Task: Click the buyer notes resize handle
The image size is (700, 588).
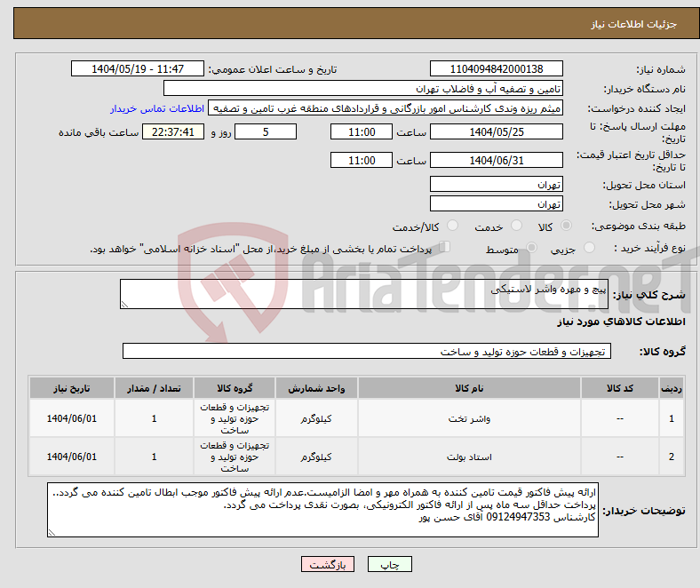Action: [52, 533]
